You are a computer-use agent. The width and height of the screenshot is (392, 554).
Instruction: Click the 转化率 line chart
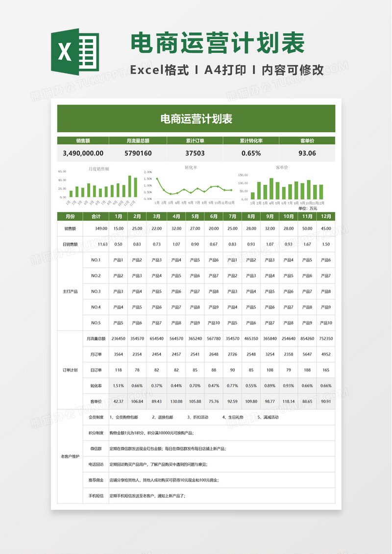pyautogui.click(x=189, y=185)
